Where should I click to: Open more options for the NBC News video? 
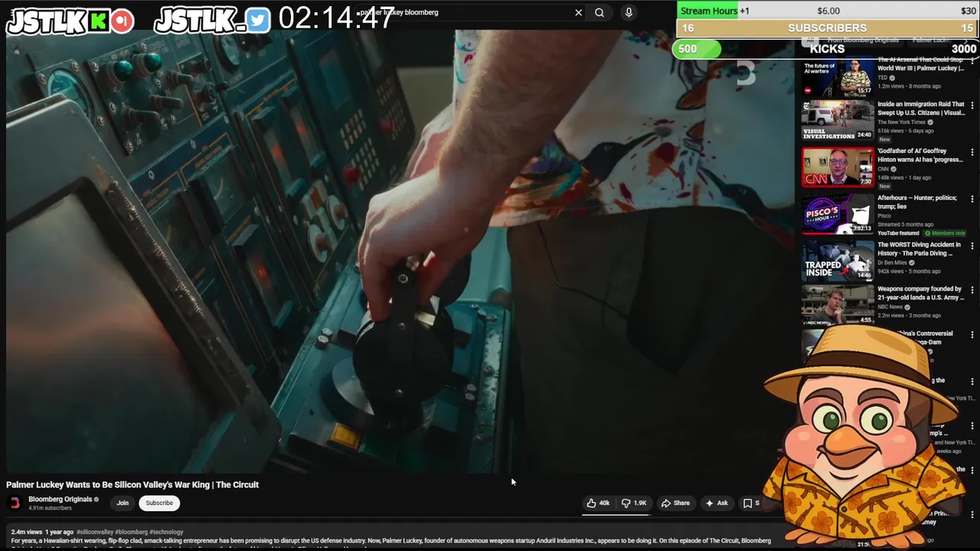pos(972,291)
